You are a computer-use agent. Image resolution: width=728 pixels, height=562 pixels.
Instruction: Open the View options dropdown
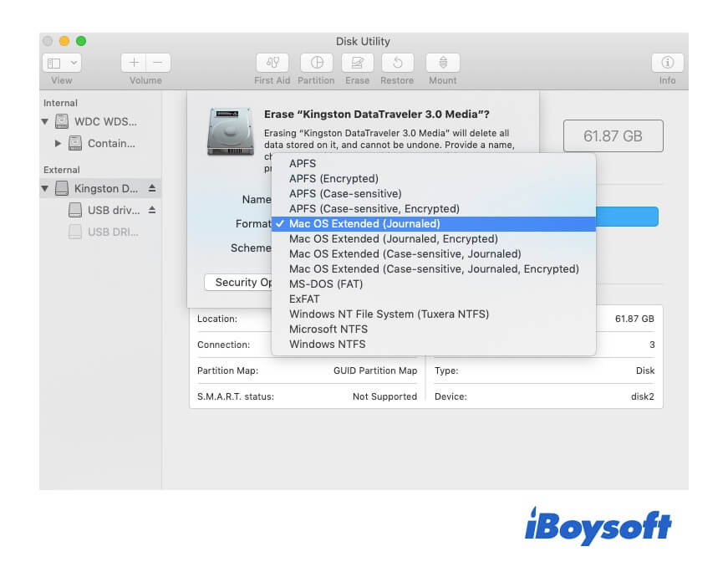click(x=59, y=61)
